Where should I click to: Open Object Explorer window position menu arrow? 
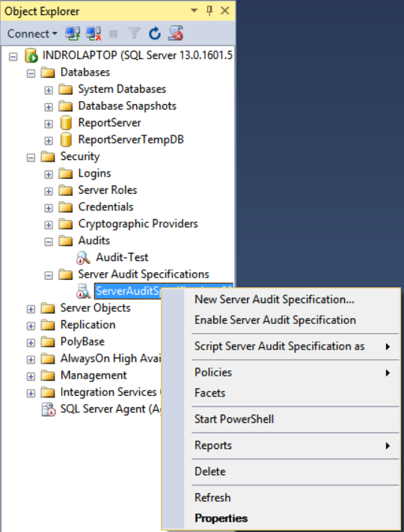194,10
